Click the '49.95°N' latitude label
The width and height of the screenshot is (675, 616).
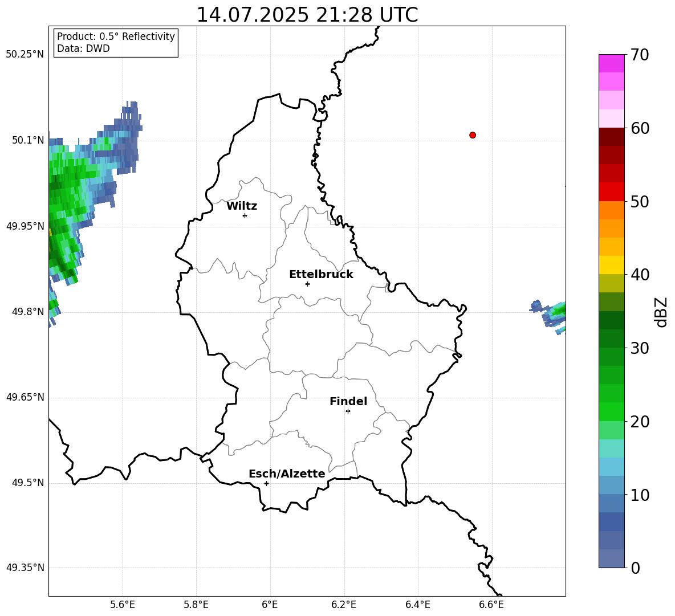25,226
